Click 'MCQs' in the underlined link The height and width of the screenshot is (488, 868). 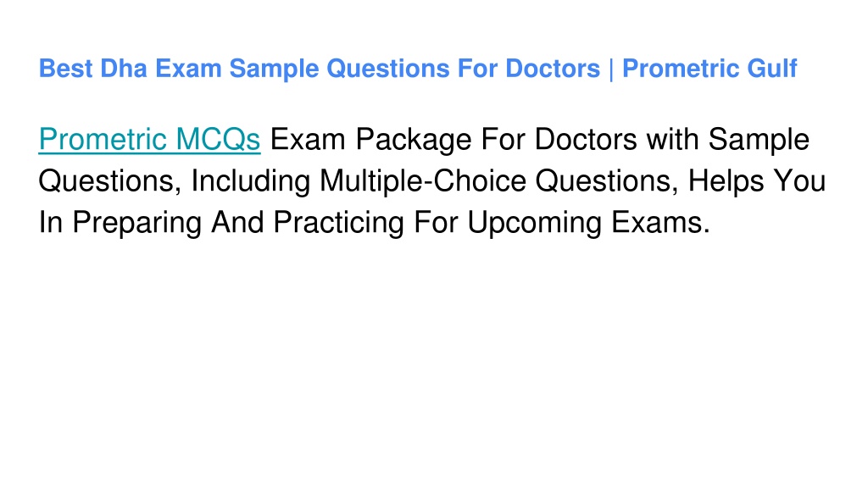tap(218, 139)
